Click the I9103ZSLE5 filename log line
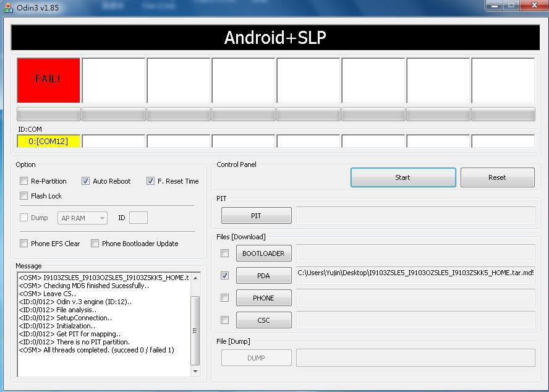This screenshot has width=549, height=392. click(x=104, y=278)
